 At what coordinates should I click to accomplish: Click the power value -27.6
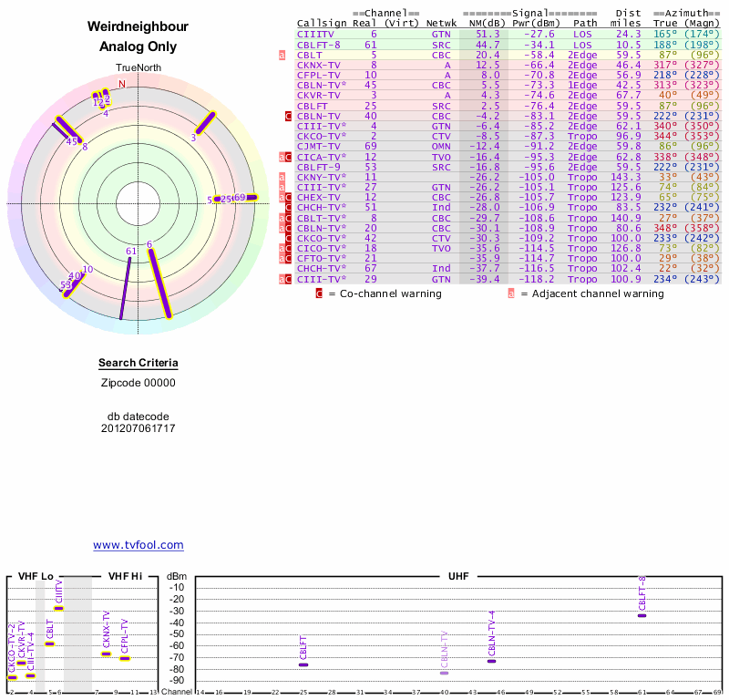click(539, 35)
